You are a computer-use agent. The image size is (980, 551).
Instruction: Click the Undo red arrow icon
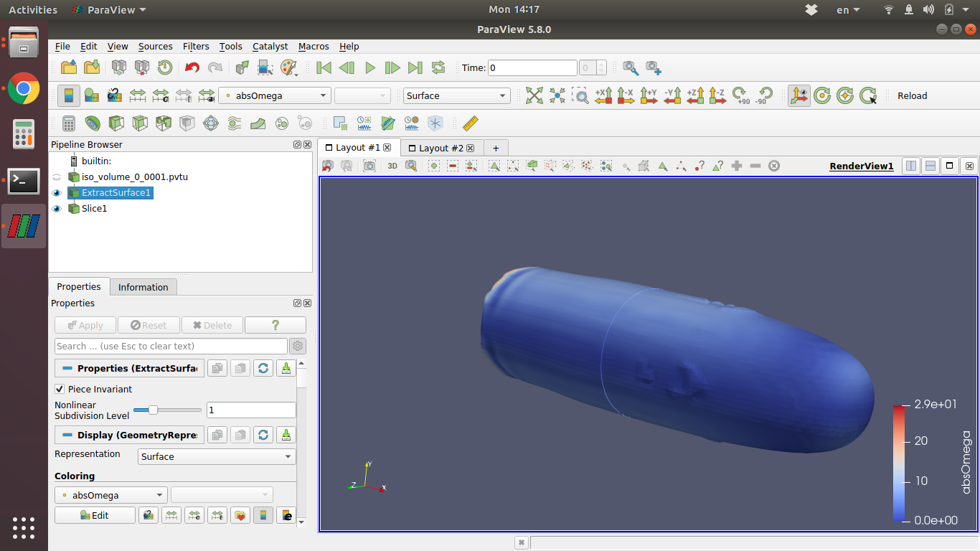coord(192,67)
